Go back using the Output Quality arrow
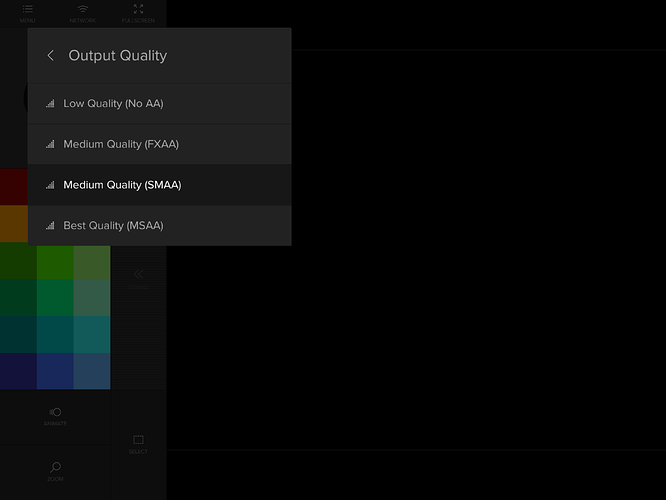This screenshot has width=666, height=500. click(x=51, y=56)
